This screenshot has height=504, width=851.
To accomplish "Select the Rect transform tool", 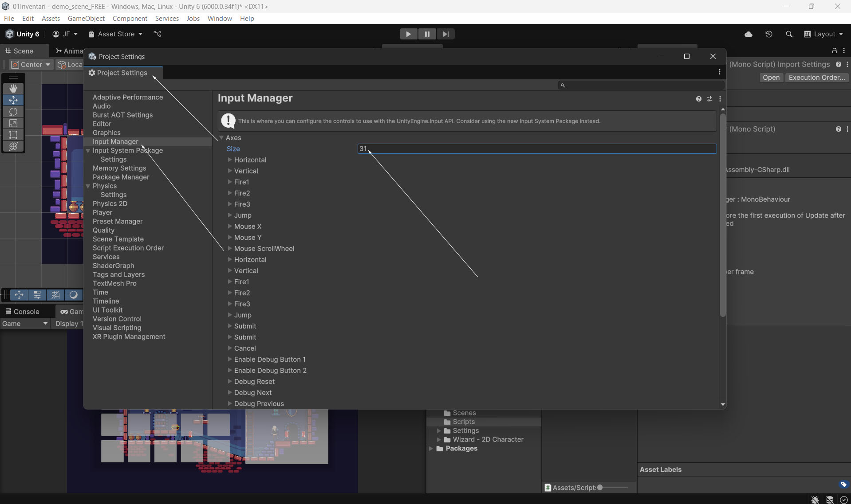I will (13, 135).
